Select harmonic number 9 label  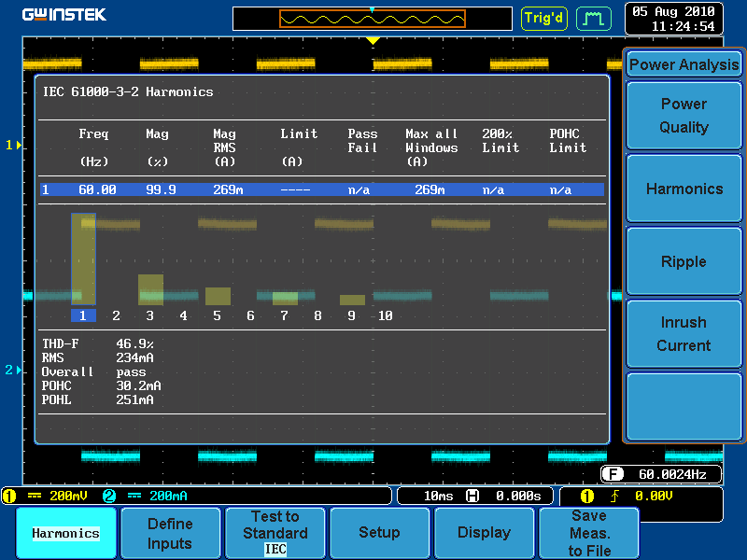point(352,315)
